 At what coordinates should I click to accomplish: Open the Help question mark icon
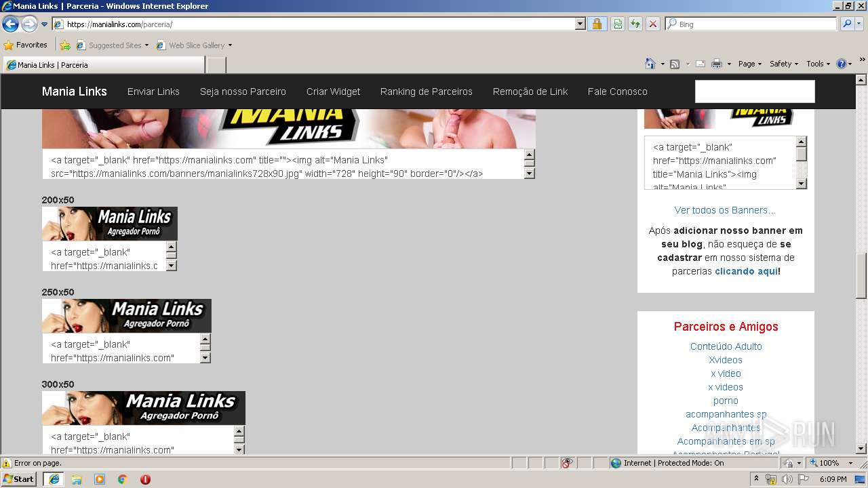coord(842,64)
